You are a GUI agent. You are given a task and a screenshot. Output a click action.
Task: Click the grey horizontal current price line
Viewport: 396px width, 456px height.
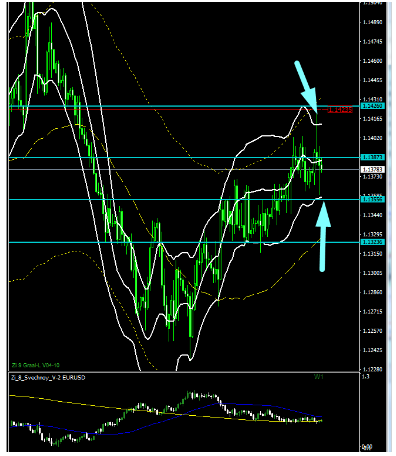point(184,169)
